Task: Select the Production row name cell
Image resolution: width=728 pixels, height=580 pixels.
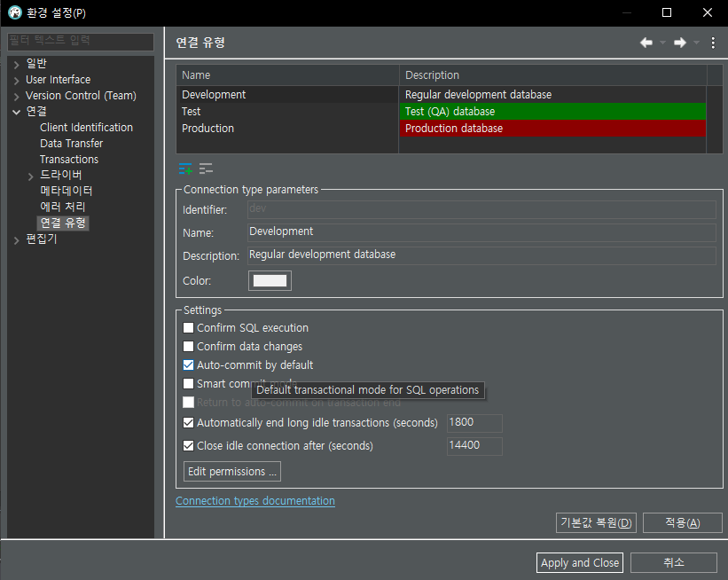Action: [287, 129]
